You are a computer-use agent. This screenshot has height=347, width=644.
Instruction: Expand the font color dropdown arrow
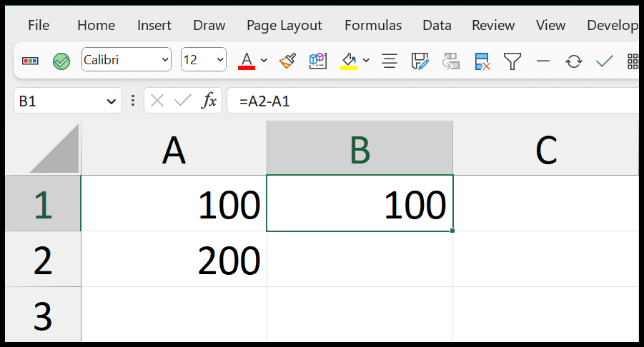point(264,60)
